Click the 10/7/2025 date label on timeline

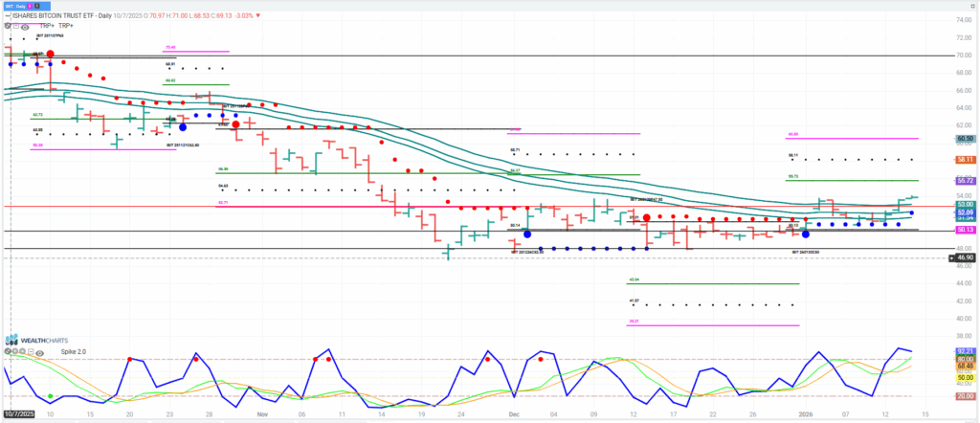pos(19,415)
